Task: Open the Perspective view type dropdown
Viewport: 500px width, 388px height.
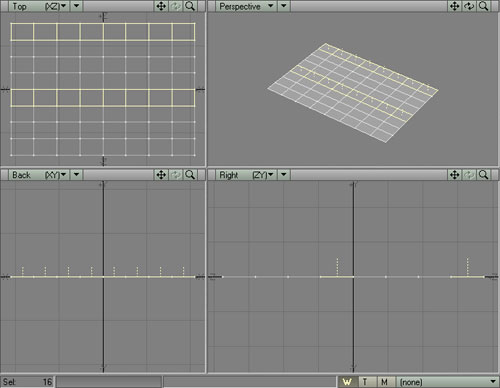Action: (246, 6)
